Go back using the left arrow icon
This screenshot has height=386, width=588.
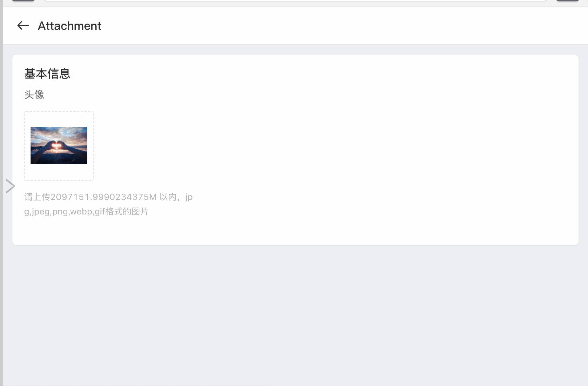coord(23,25)
